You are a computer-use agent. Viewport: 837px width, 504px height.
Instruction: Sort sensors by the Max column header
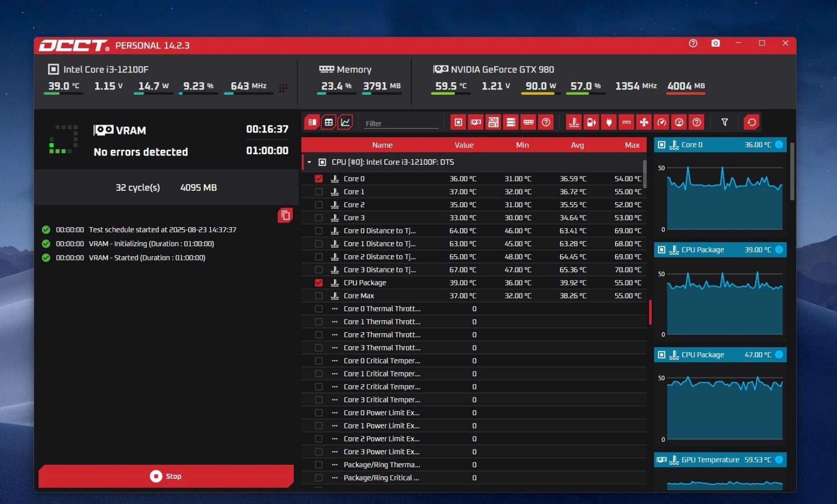[631, 145]
